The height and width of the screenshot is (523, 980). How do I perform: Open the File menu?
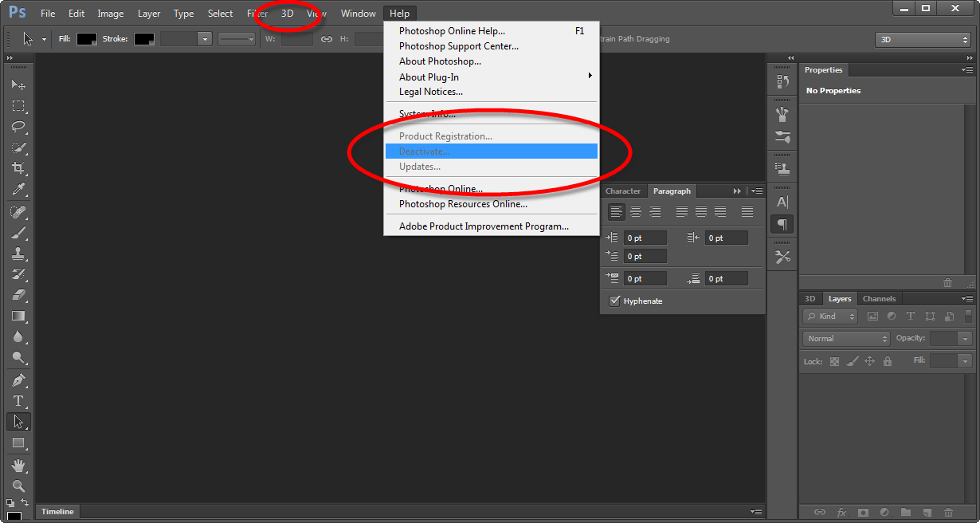(x=48, y=14)
